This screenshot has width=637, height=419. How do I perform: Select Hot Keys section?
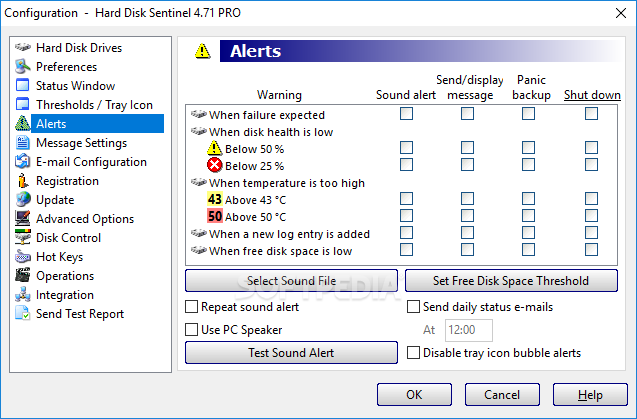[x=59, y=257]
